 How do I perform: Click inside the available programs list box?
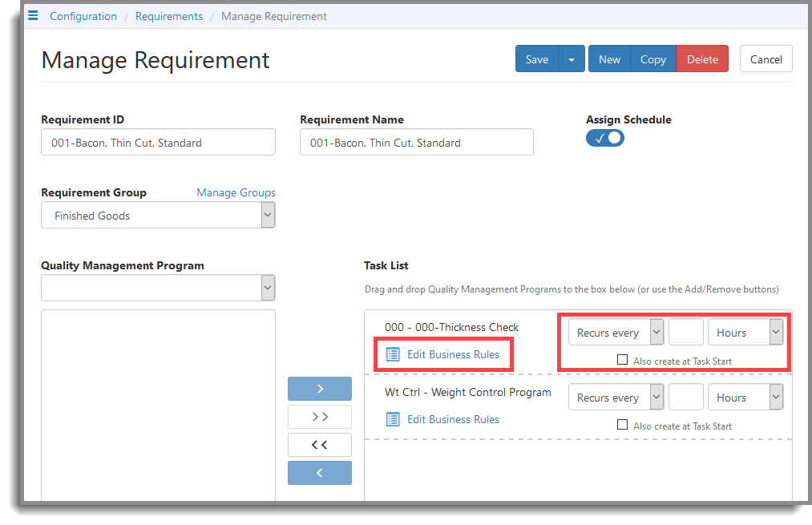[x=158, y=406]
